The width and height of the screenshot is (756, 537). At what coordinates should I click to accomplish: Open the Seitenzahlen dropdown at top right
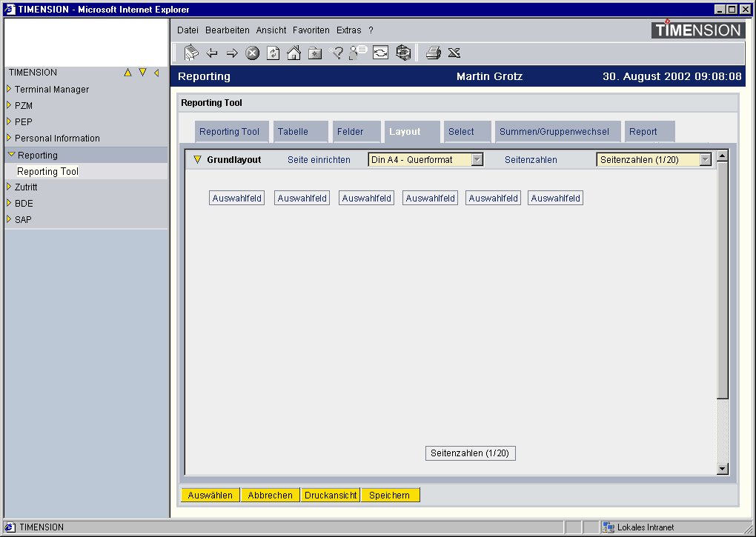(x=705, y=159)
